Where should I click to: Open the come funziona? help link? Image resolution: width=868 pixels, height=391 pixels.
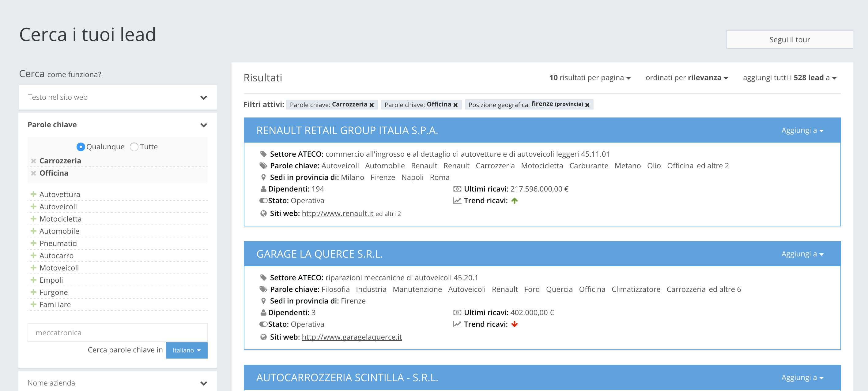coord(74,74)
